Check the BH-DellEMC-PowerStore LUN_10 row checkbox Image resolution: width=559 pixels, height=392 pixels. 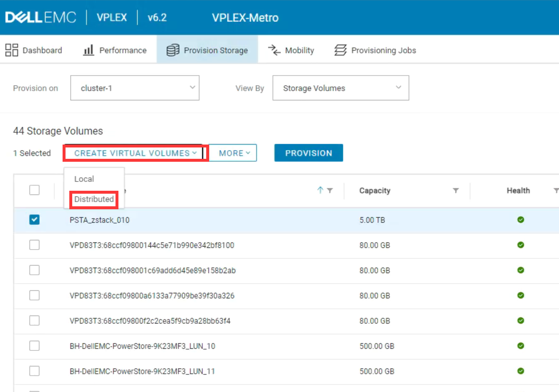34,346
